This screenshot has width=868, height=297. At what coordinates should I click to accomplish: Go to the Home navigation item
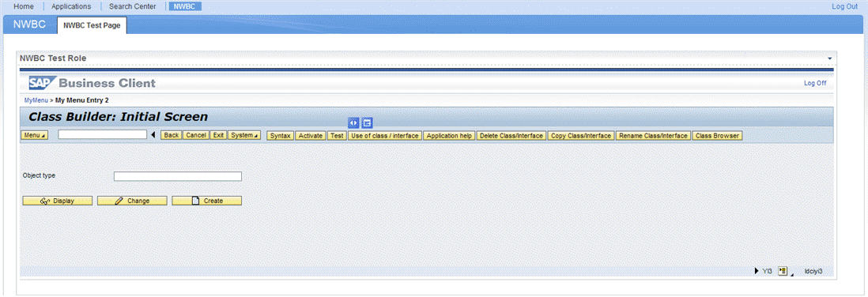click(23, 6)
